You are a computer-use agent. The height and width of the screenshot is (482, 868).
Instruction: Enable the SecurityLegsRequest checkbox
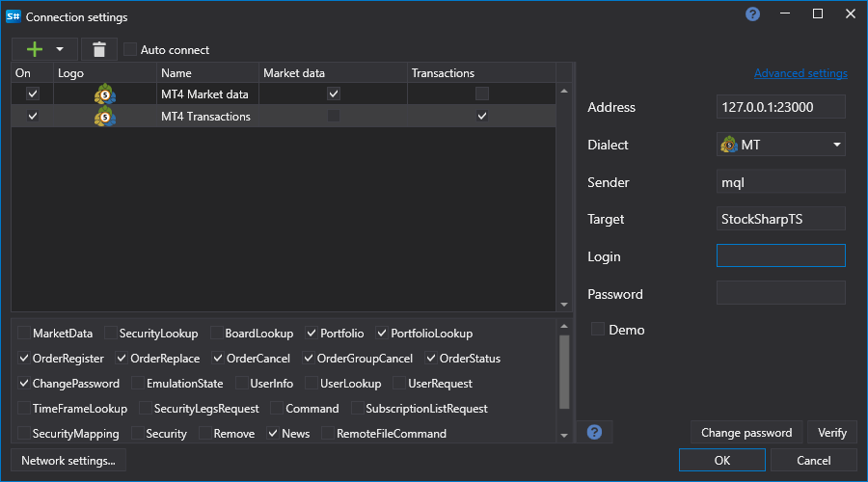pyautogui.click(x=145, y=408)
